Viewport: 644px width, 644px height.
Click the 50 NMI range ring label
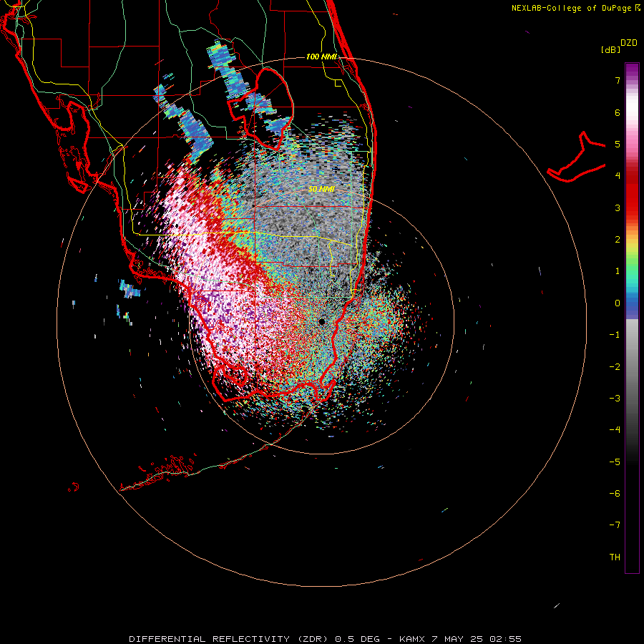(x=321, y=189)
